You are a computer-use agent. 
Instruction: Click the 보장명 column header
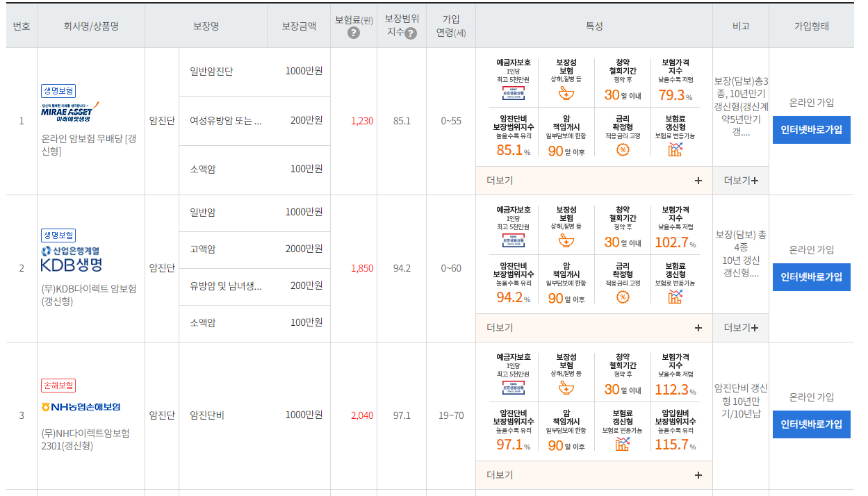coord(206,26)
